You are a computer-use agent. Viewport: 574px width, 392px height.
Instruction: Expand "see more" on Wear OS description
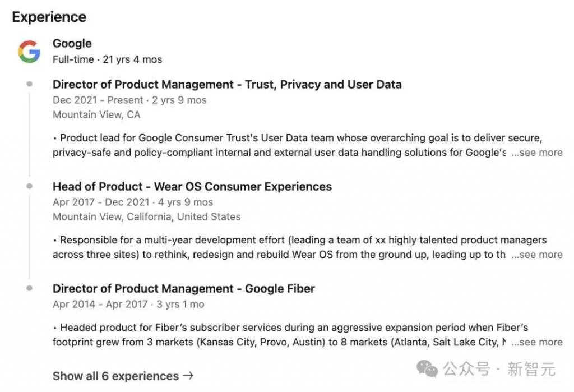(x=536, y=255)
